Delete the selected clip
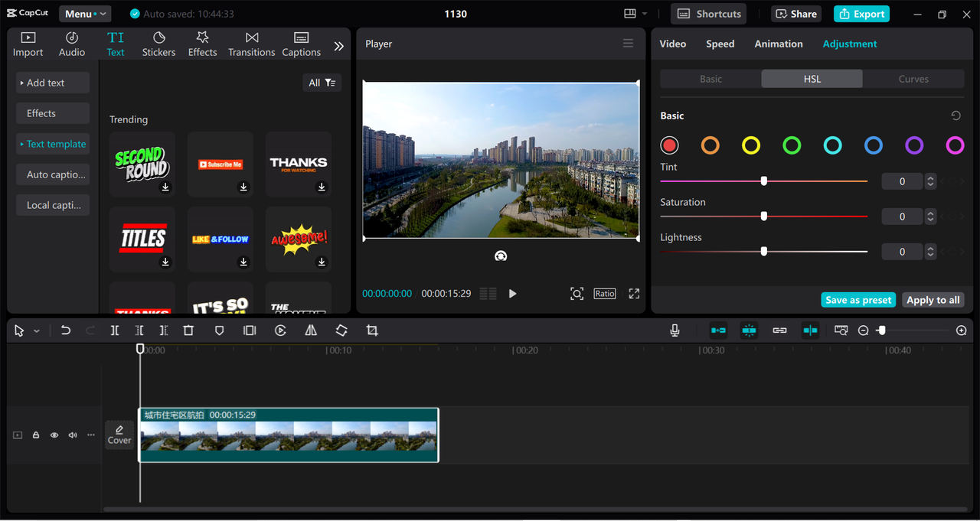 188,331
